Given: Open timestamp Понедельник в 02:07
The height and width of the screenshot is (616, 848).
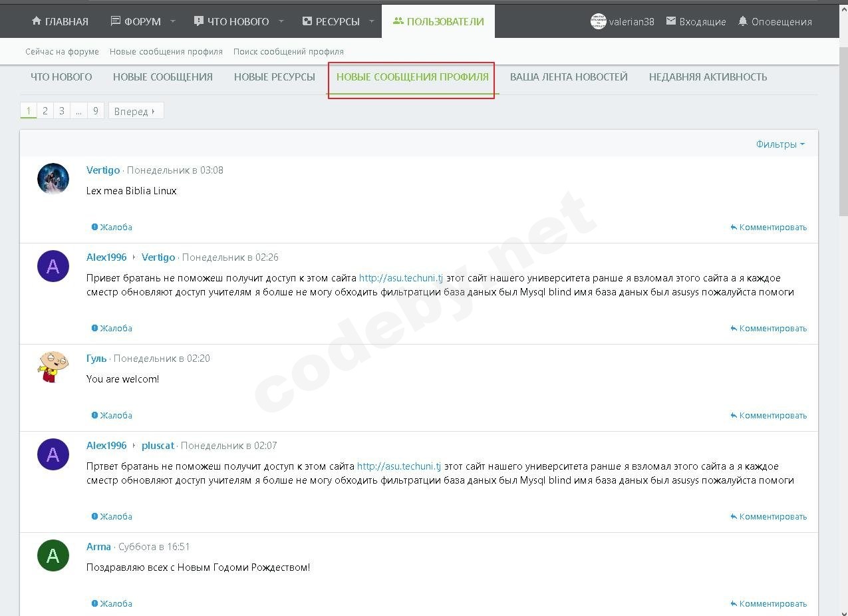Looking at the screenshot, I should click(x=229, y=446).
